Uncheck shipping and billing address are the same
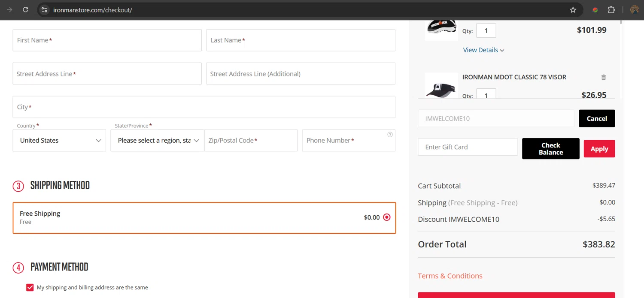The height and width of the screenshot is (298, 644). point(30,287)
